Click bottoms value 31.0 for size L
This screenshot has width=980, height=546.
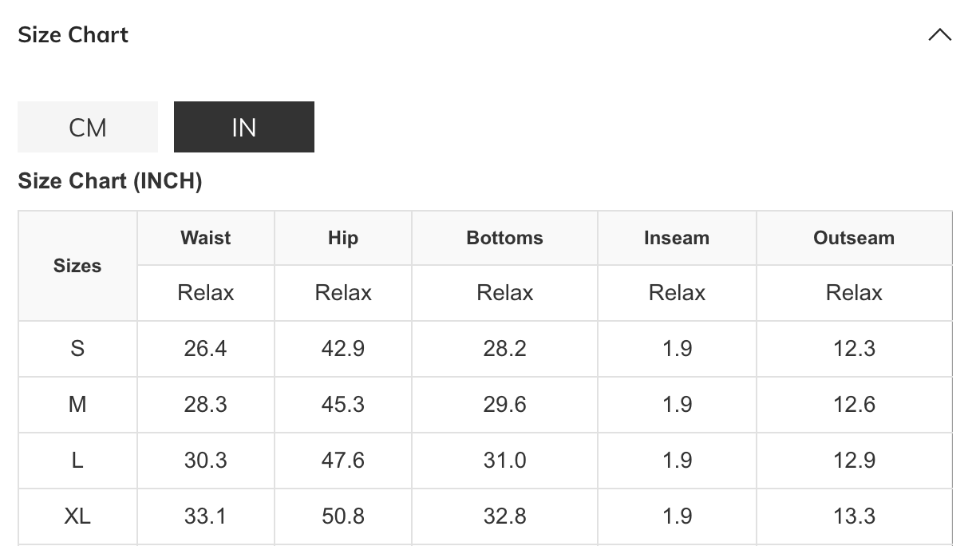coord(504,461)
